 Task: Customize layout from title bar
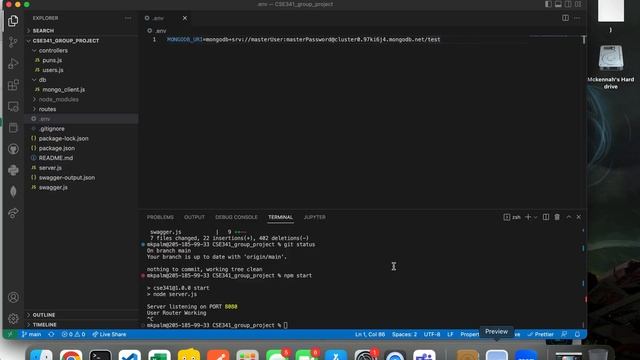pyautogui.click(x=578, y=4)
